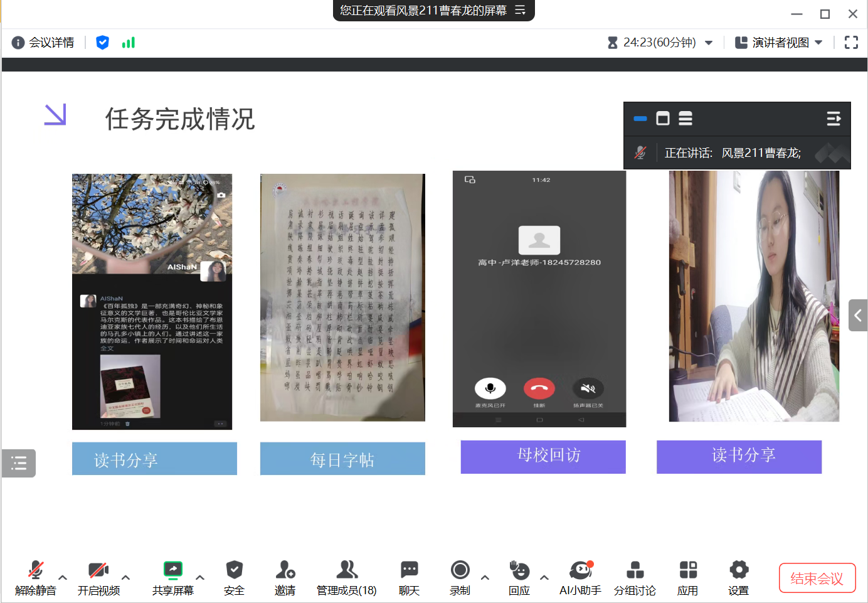
Task: Click the green network signal indicator
Action: pyautogui.click(x=129, y=43)
